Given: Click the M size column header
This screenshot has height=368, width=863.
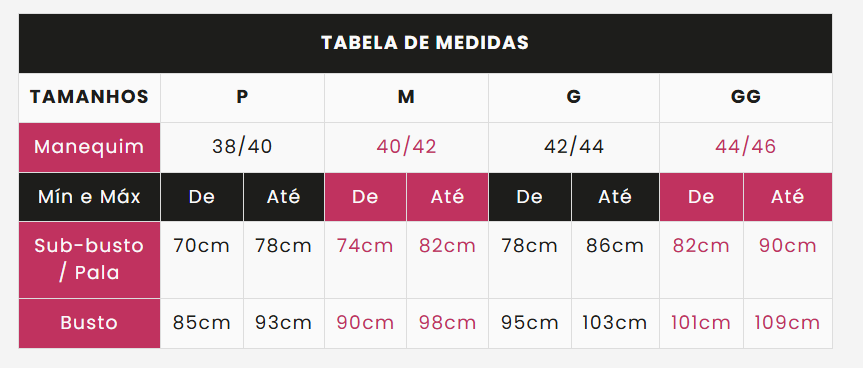Looking at the screenshot, I should click(x=406, y=97).
